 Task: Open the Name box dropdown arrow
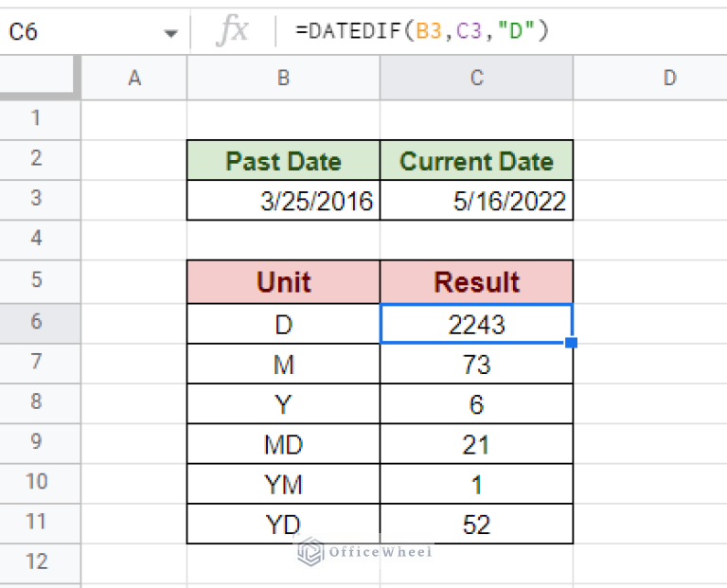click(x=170, y=33)
